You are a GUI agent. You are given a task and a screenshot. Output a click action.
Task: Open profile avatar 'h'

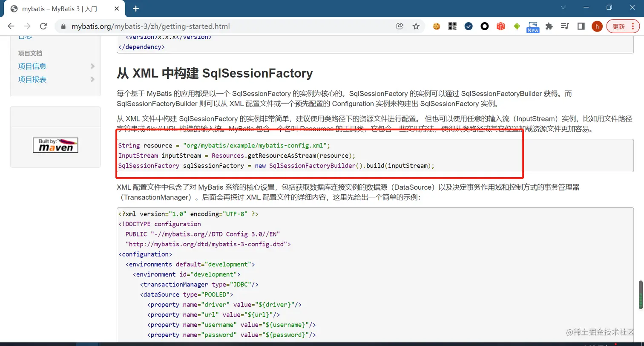tap(597, 26)
